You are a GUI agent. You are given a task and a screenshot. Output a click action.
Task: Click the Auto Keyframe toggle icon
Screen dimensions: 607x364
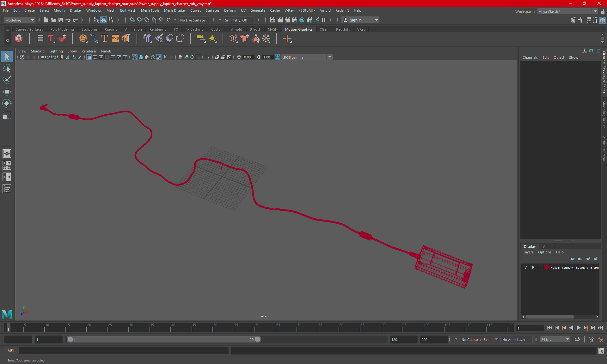coord(591,339)
